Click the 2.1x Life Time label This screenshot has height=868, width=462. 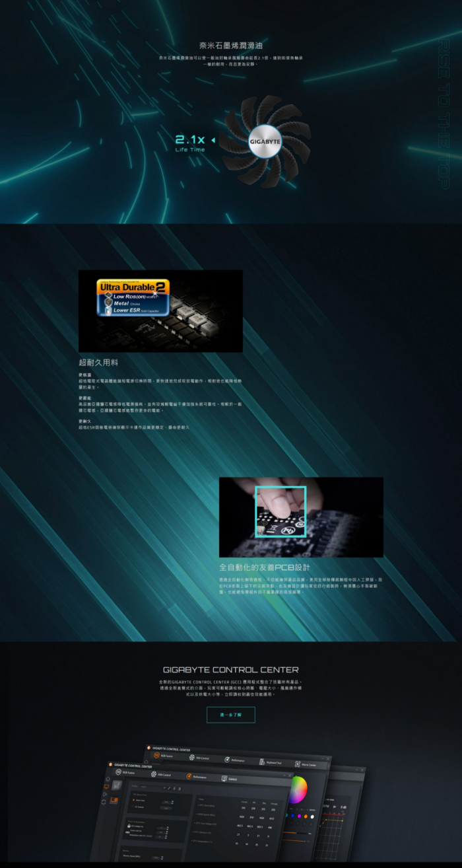pos(191,143)
